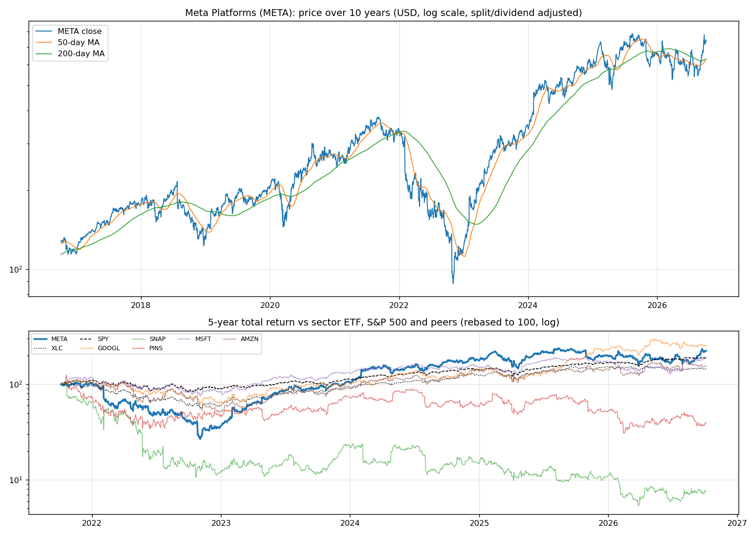
Task: Click the PINS entry in bottom legend
Action: pos(147,348)
